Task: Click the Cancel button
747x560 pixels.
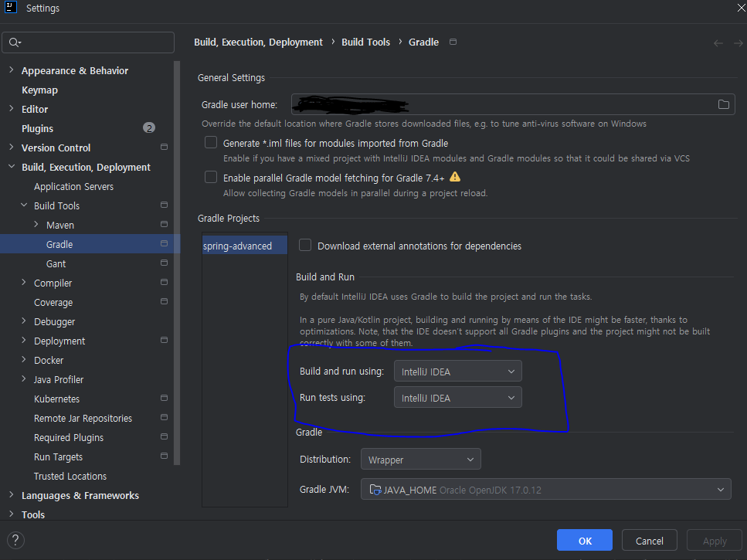Action: [x=650, y=541]
